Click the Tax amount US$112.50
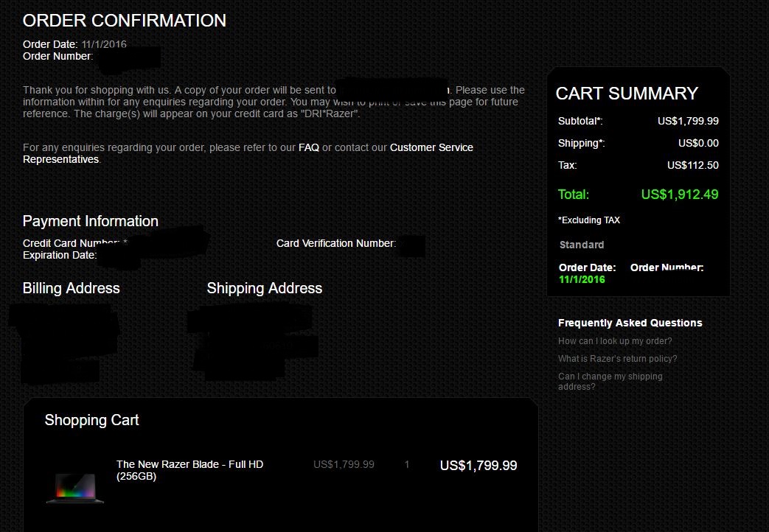769x532 pixels. [x=692, y=165]
